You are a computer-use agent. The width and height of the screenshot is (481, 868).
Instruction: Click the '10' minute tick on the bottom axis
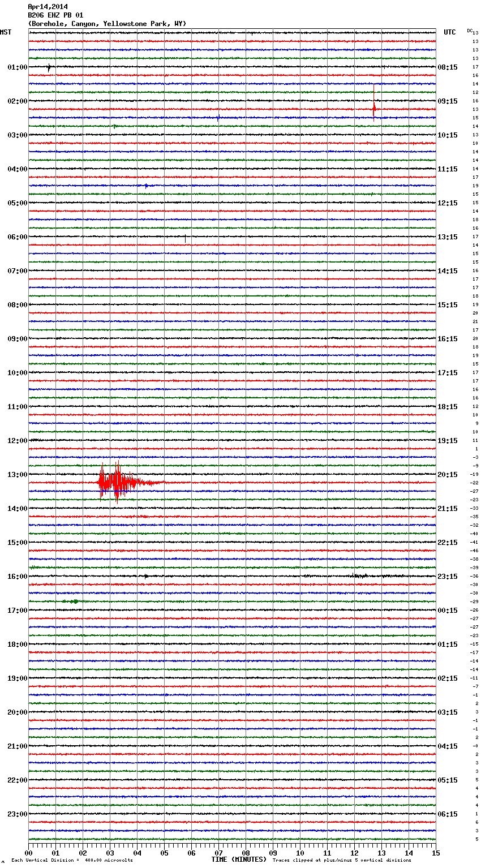tap(300, 853)
